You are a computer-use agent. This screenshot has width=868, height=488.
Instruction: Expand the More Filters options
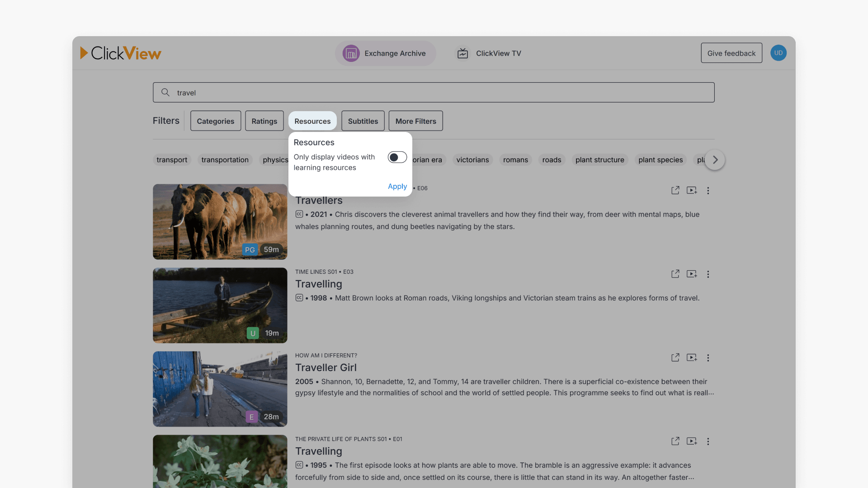pyautogui.click(x=415, y=121)
